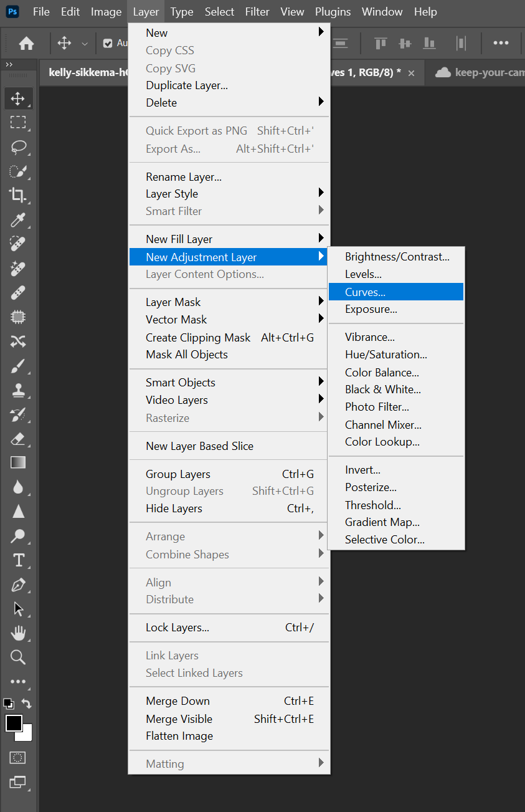Switch screen display mode
This screenshot has width=525, height=812.
coord(18,783)
